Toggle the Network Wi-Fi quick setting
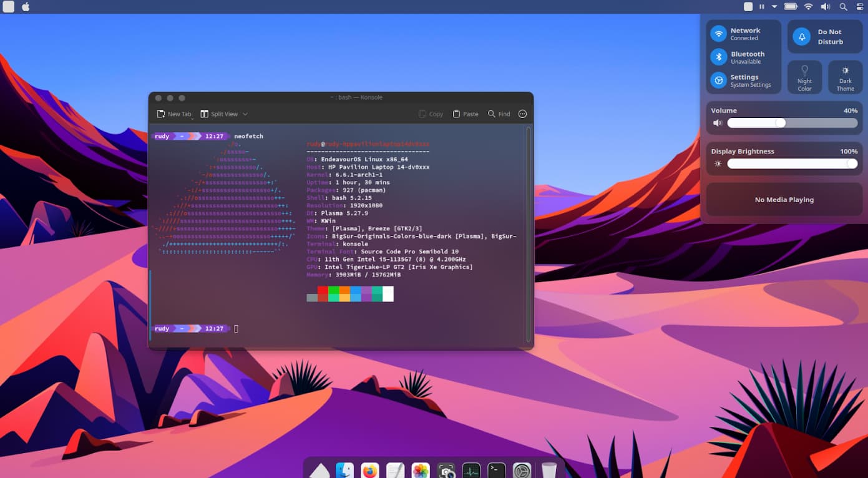This screenshot has height=478, width=868. click(x=719, y=34)
